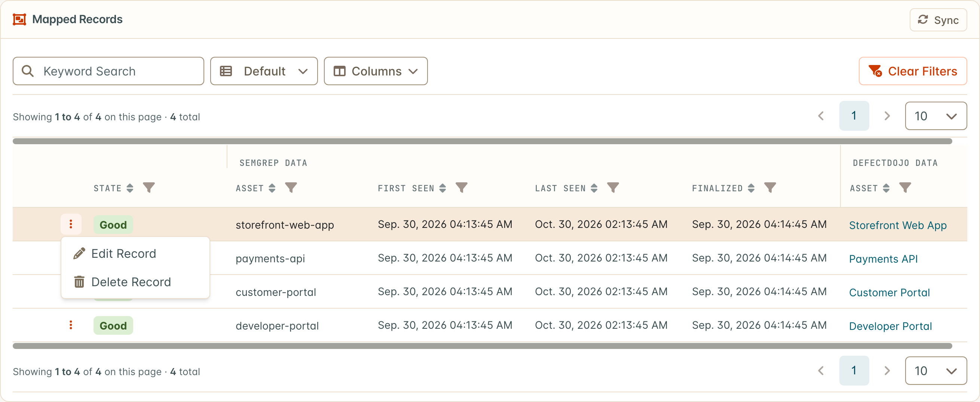Focus the Keyword Search field
980x402 pixels.
[108, 71]
